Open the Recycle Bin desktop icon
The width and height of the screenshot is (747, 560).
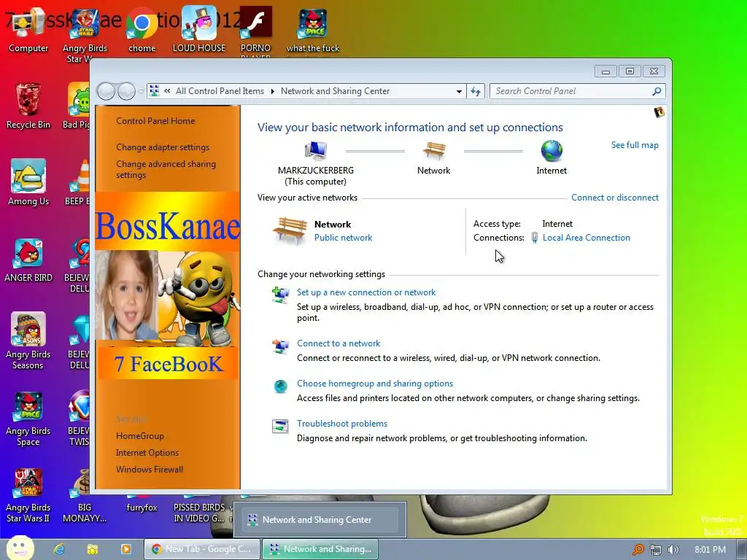pos(28,106)
